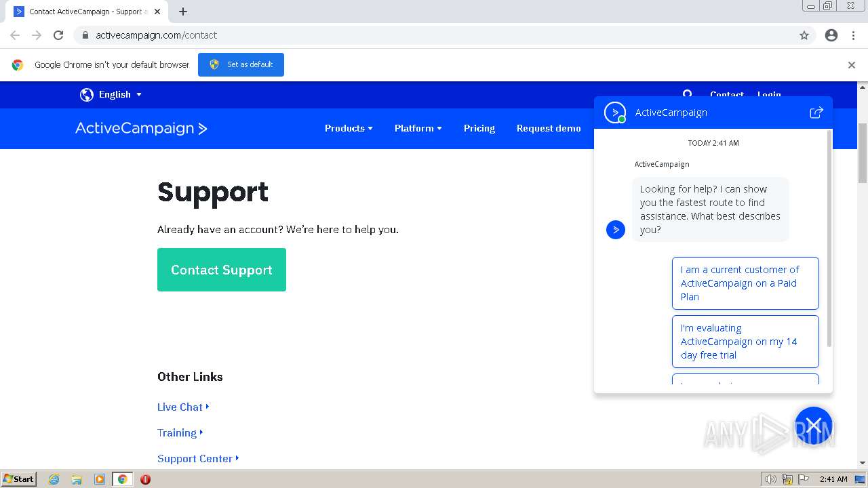The width and height of the screenshot is (868, 488).
Task: Select the Contact ActiveCampaign browser tab
Action: coord(88,12)
